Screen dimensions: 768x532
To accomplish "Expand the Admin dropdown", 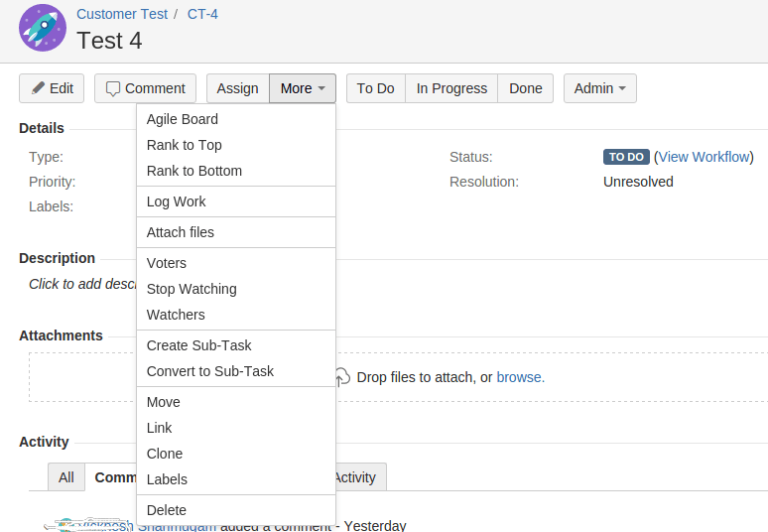I will [599, 88].
